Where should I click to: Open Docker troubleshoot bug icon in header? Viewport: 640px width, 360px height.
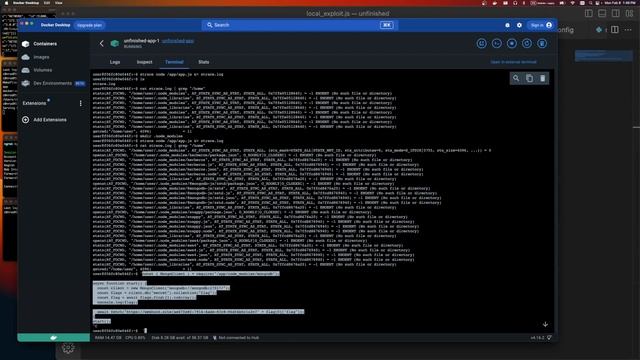pos(507,25)
